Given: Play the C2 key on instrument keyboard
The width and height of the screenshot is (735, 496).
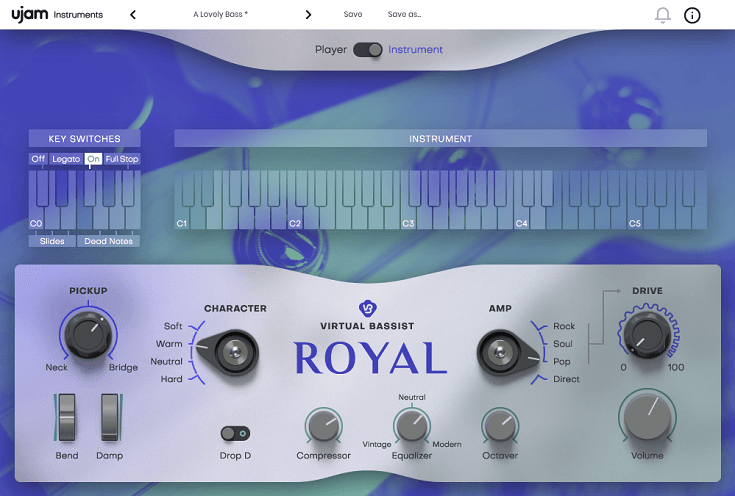Looking at the screenshot, I should pos(295,218).
